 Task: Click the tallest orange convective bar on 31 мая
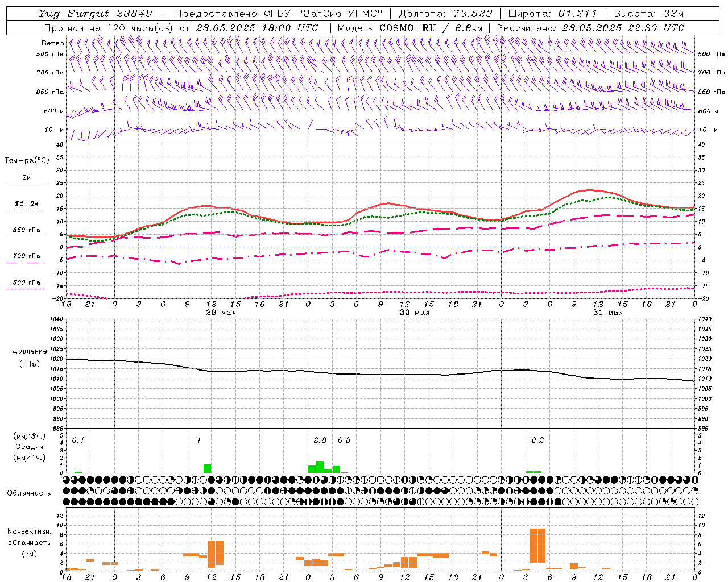[537, 546]
